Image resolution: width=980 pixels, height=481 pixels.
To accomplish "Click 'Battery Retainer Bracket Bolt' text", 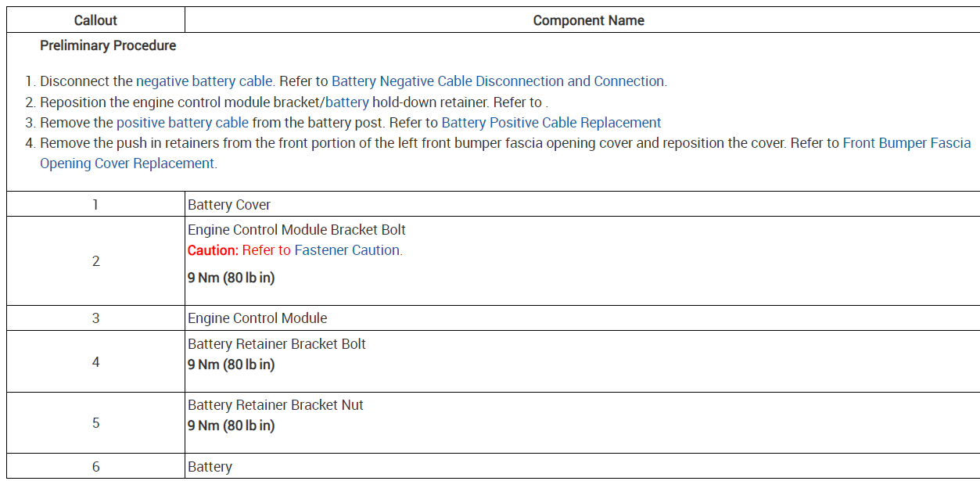I will 277,344.
